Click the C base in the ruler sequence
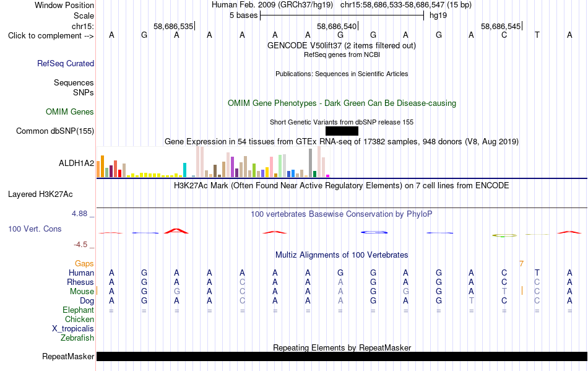588x371 pixels. [504, 35]
